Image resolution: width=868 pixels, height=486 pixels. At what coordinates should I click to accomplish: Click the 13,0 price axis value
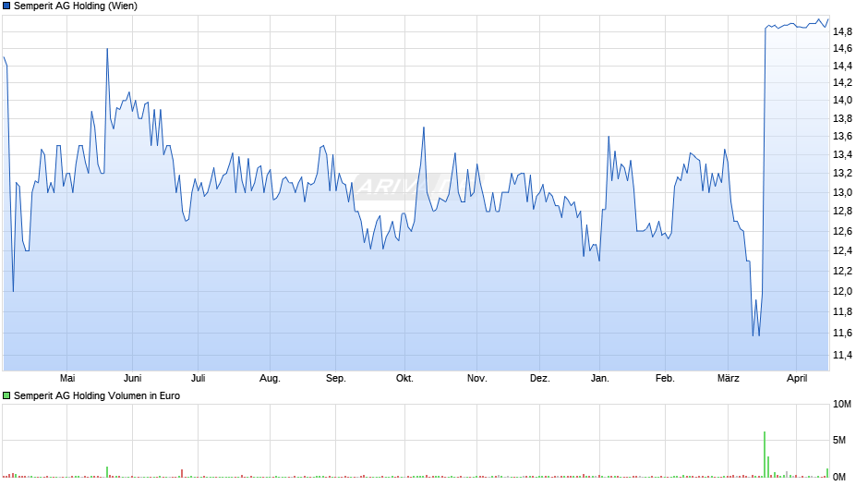[x=842, y=193]
